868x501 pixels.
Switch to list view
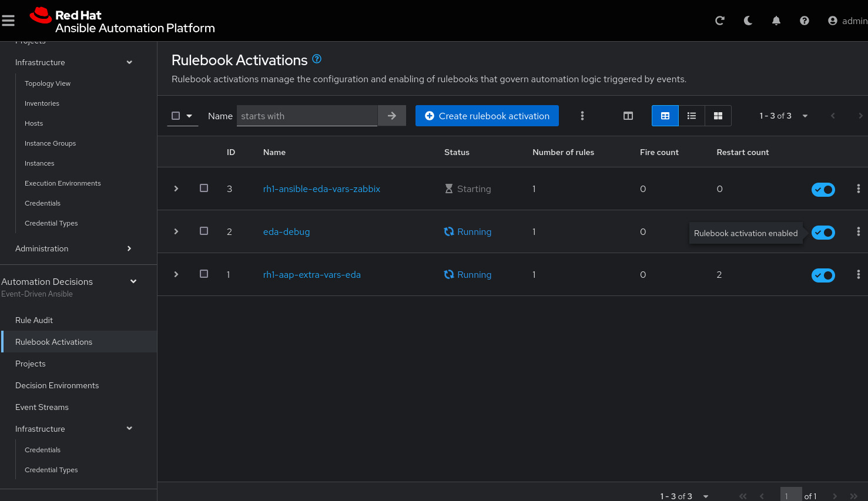click(x=692, y=116)
